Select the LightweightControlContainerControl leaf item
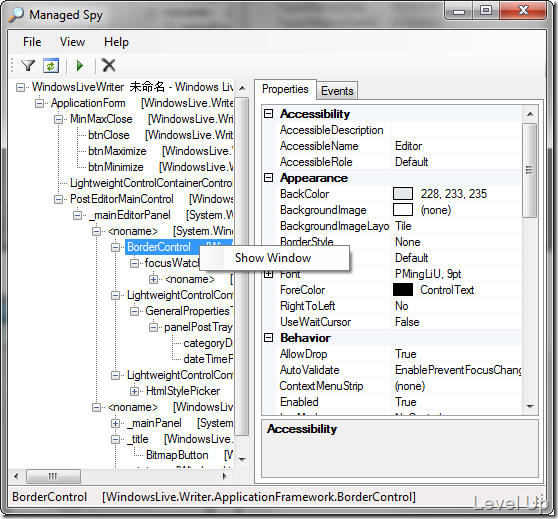Viewport: 558px width, 519px height. pyautogui.click(x=151, y=183)
